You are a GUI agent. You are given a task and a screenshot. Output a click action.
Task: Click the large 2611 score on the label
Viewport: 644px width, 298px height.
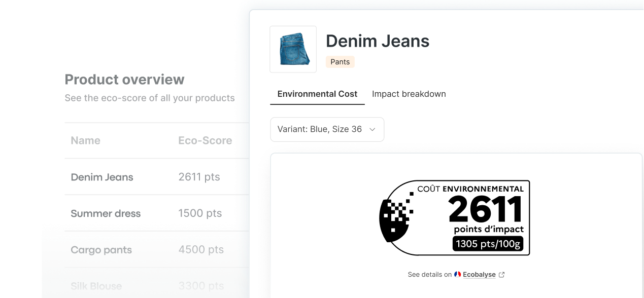(485, 209)
